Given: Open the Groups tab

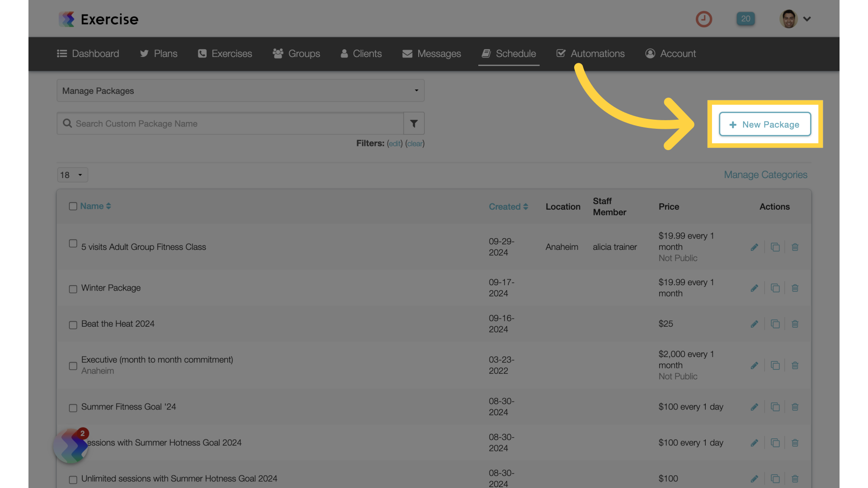Looking at the screenshot, I should click(x=296, y=53).
